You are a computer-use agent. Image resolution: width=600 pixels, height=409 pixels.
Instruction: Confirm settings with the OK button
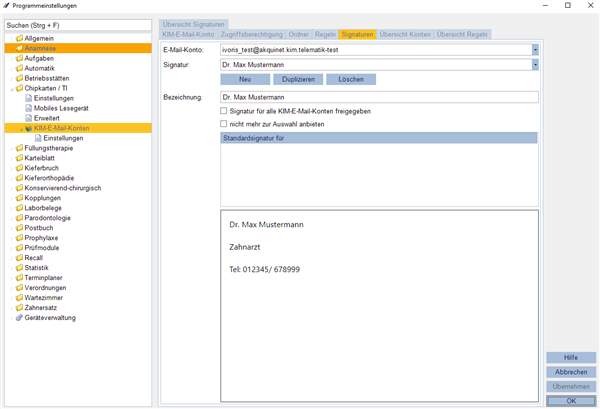pyautogui.click(x=571, y=401)
